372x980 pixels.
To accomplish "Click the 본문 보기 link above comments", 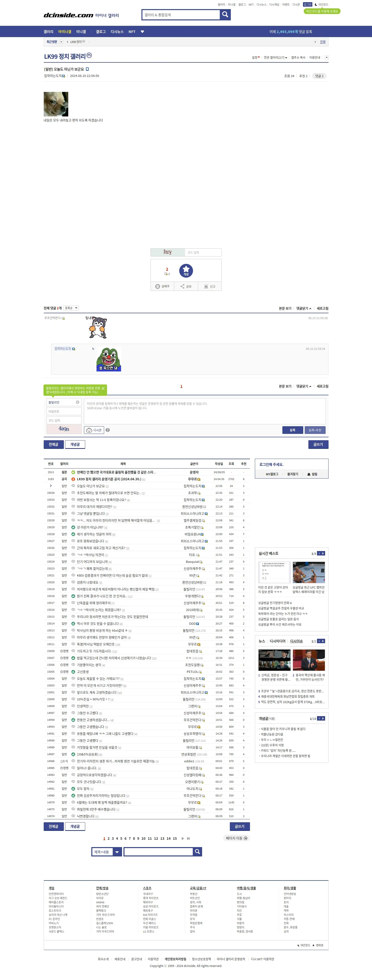I will click(x=285, y=308).
